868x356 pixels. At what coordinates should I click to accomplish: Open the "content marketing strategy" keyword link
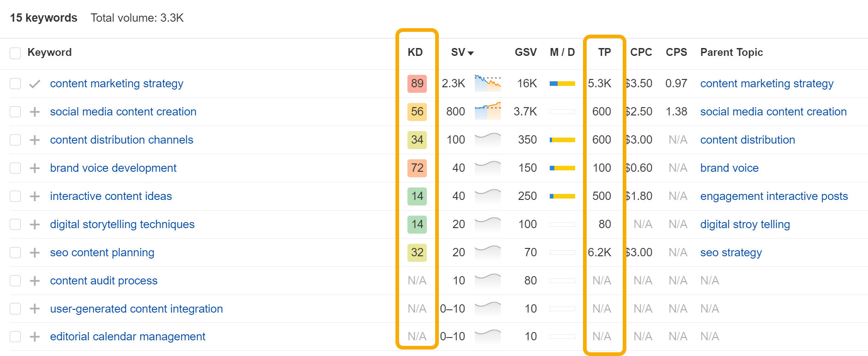tap(116, 84)
